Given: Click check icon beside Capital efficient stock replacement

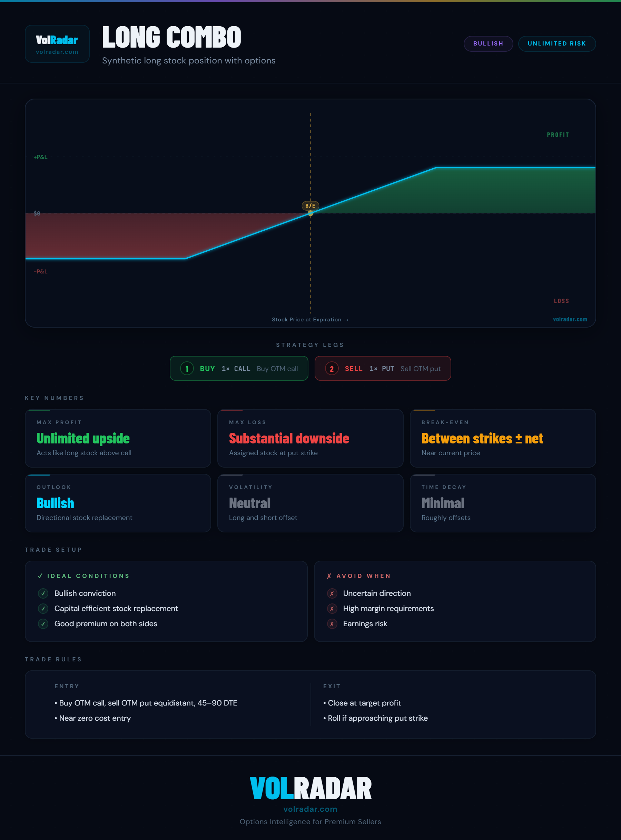Looking at the screenshot, I should pyautogui.click(x=43, y=608).
